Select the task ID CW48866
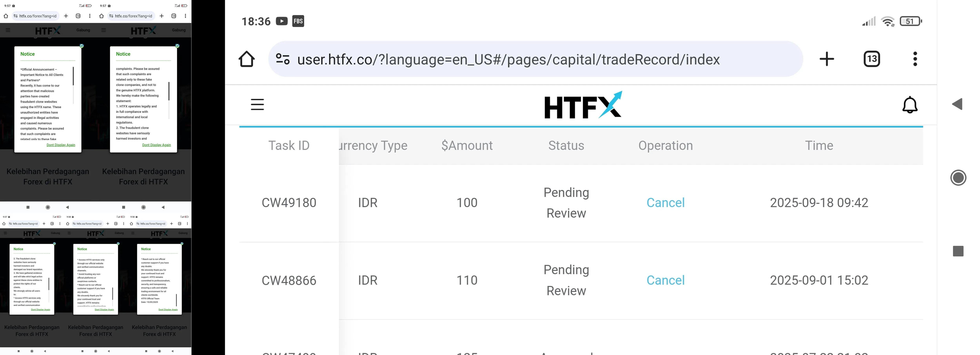The image size is (980, 355). tap(289, 280)
